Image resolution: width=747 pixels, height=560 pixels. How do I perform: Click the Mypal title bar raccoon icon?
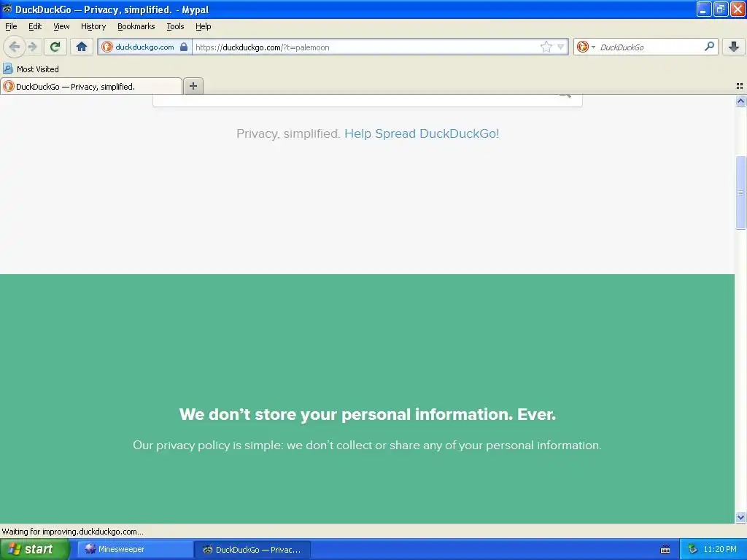click(7, 9)
